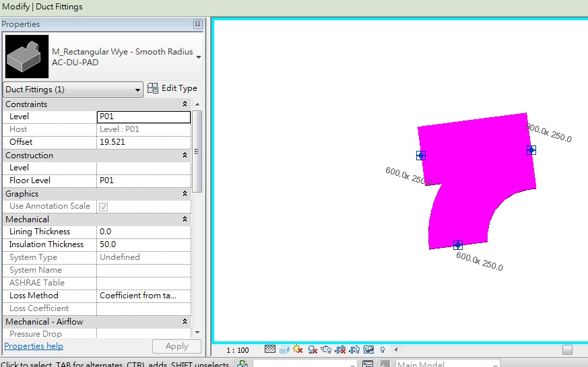The width and height of the screenshot is (588, 367).
Task: Toggle Sun Path off icon
Action: point(298,349)
